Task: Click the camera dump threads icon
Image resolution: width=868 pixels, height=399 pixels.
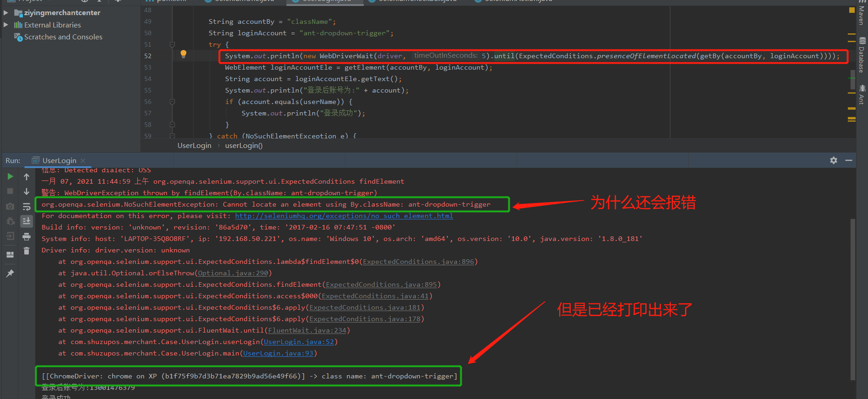Action: (10, 206)
